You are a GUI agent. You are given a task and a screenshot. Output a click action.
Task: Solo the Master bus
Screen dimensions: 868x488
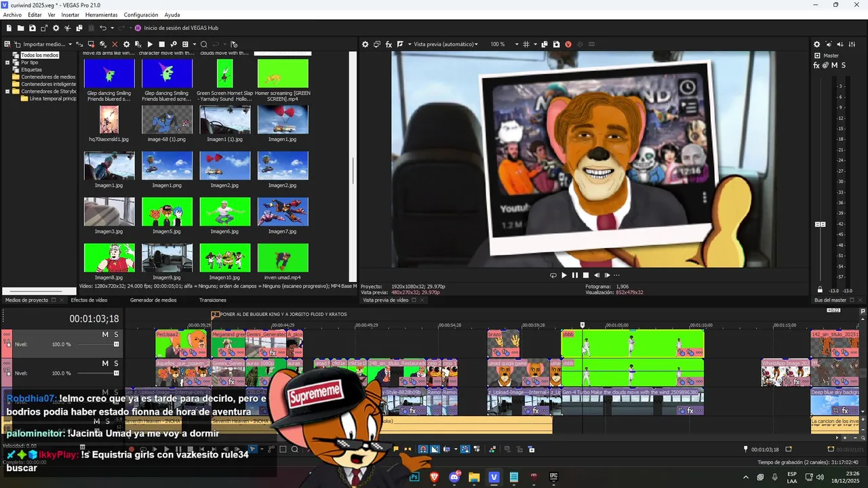843,65
